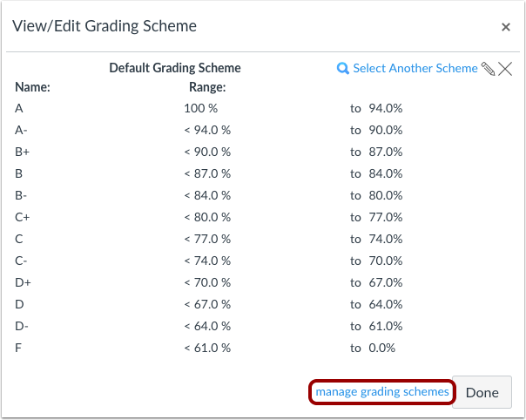
Task: Click the '< 87.0 %' range value
Action: click(x=207, y=174)
